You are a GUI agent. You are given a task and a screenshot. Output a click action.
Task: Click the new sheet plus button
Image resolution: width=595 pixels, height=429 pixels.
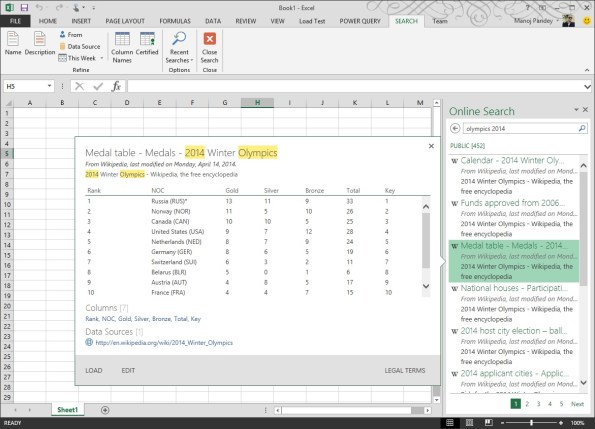pyautogui.click(x=105, y=410)
